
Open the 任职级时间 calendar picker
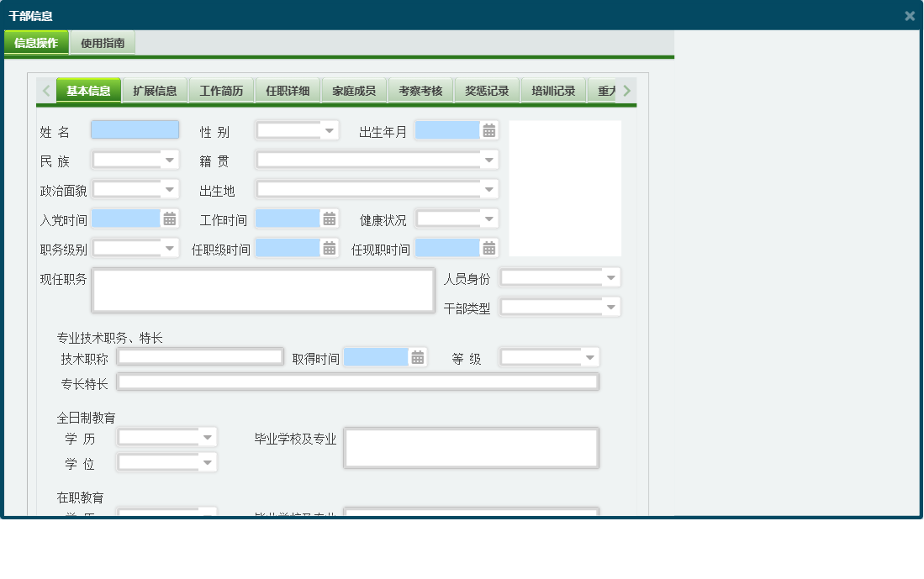pyautogui.click(x=328, y=247)
